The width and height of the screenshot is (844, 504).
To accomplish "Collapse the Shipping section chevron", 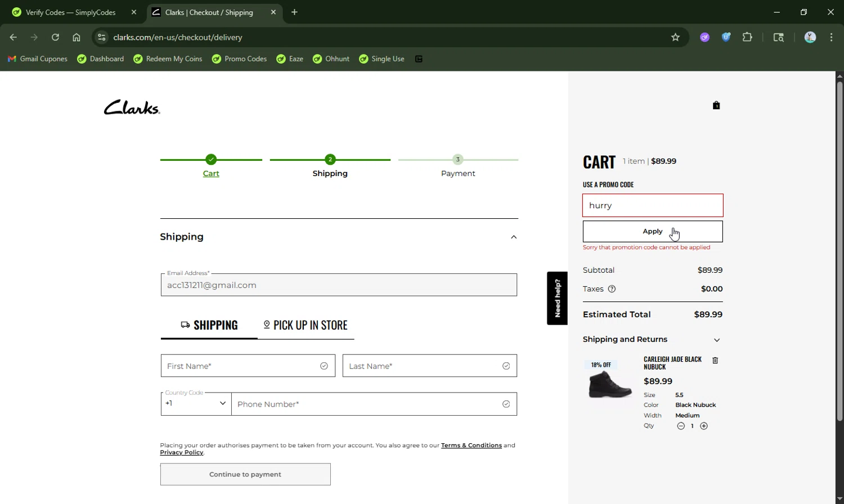I will click(514, 237).
